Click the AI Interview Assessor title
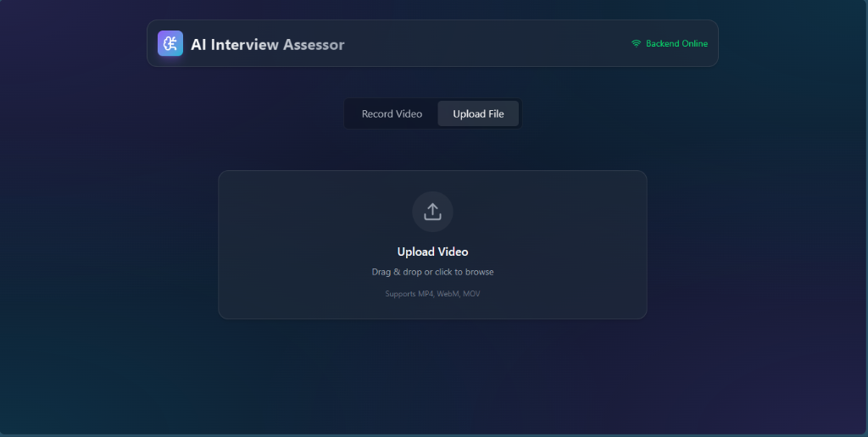The image size is (868, 437). [267, 44]
